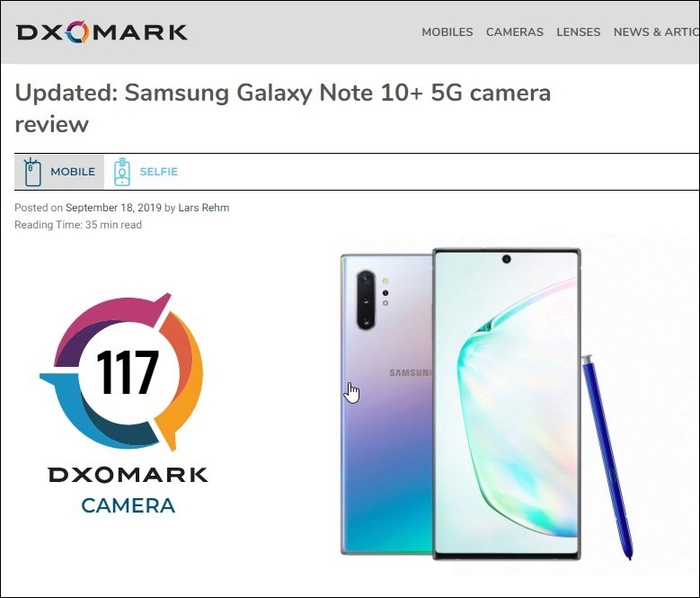
Task: Open author Lars Rehm's page
Action: click(x=204, y=208)
